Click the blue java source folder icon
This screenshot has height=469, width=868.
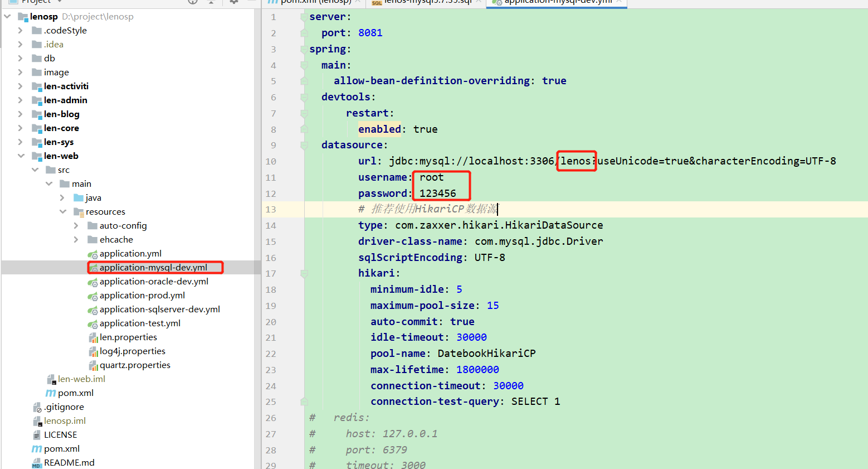79,198
